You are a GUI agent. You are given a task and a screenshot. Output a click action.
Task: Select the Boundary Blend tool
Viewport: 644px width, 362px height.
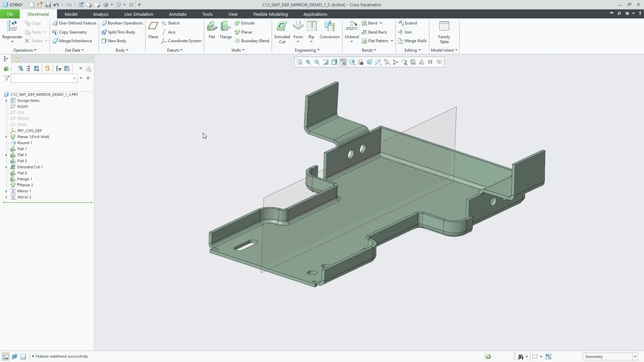(252, 41)
